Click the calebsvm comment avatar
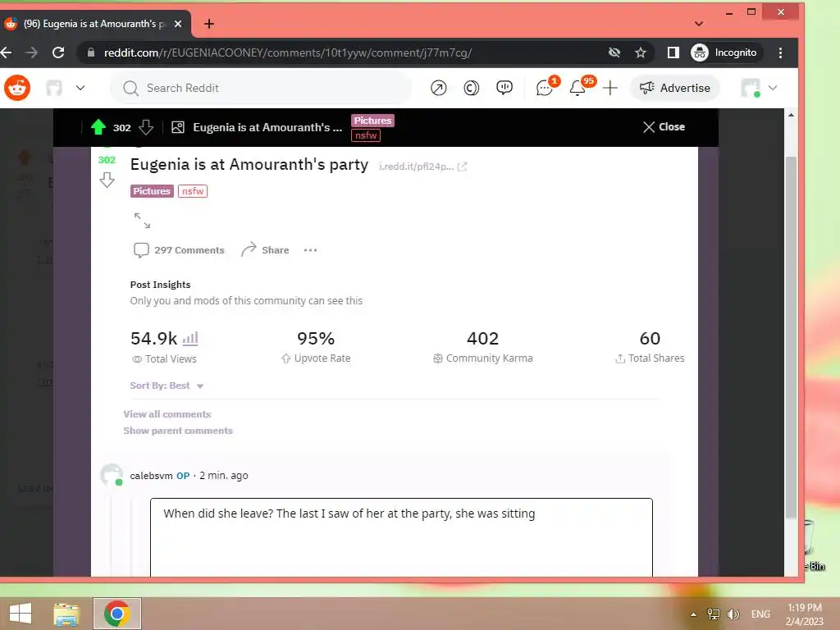Screen dimensions: 840x630 (112, 475)
